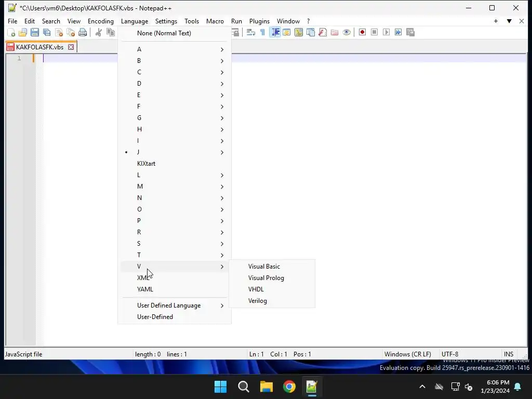Image resolution: width=532 pixels, height=399 pixels.
Task: Click the plus icon right of the menu bar
Action: click(x=496, y=21)
